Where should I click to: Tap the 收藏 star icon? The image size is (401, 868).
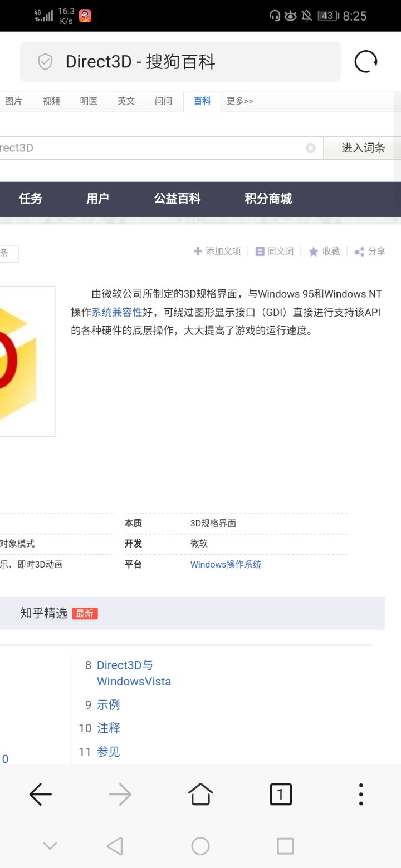pyautogui.click(x=314, y=251)
